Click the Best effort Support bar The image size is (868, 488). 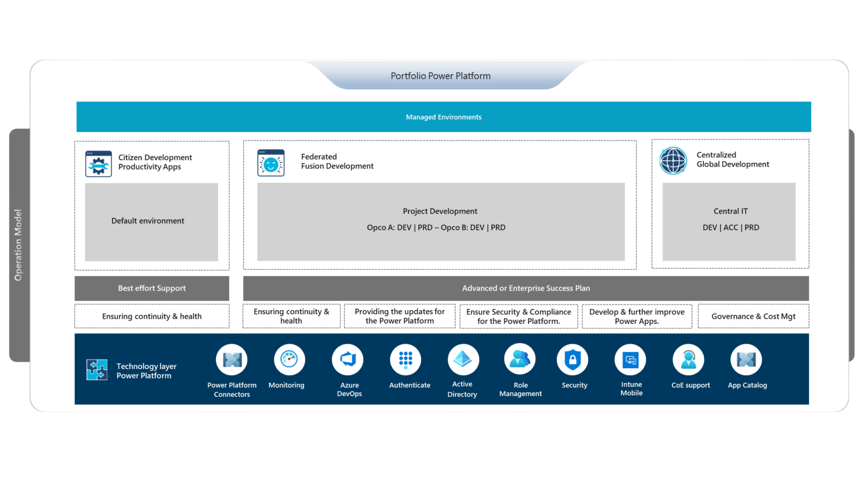152,288
